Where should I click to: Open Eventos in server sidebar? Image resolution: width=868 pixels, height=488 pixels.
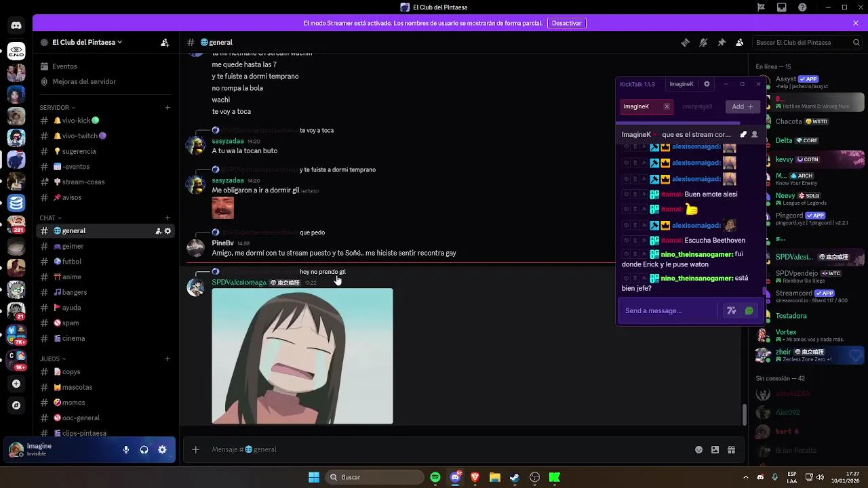105,66
